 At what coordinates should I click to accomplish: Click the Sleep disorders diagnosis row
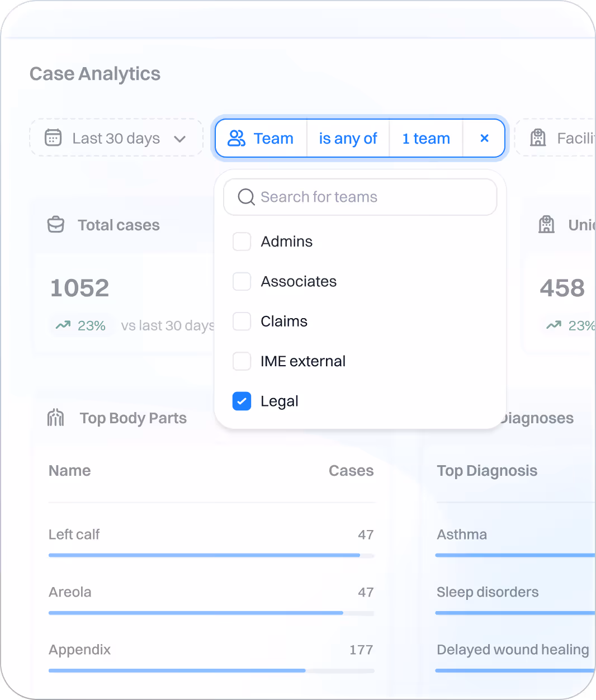[x=488, y=592]
